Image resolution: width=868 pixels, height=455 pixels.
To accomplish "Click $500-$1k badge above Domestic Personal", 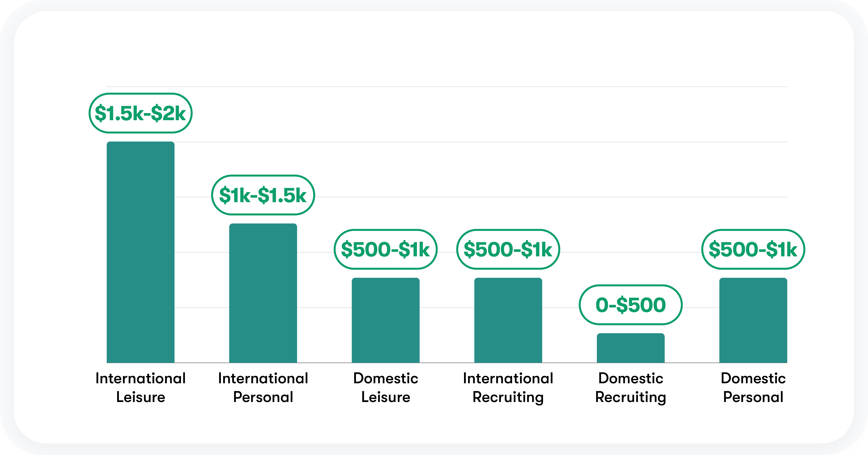I will coord(753,249).
